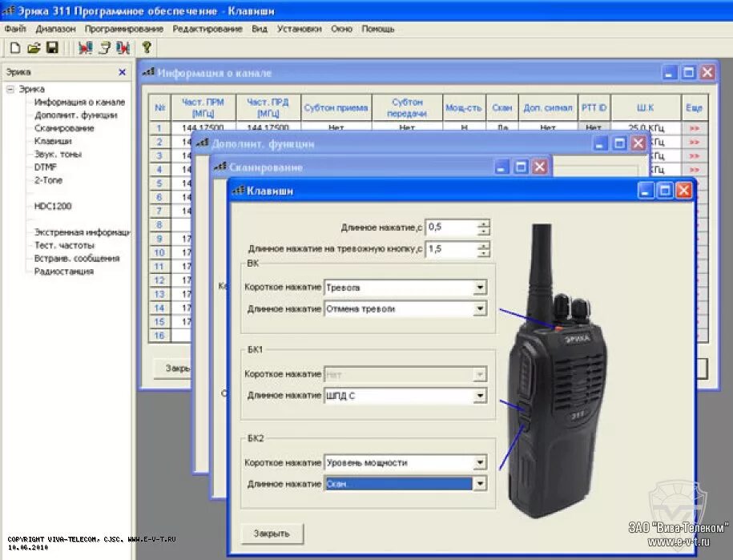Open the Диапазон menu

[55, 29]
